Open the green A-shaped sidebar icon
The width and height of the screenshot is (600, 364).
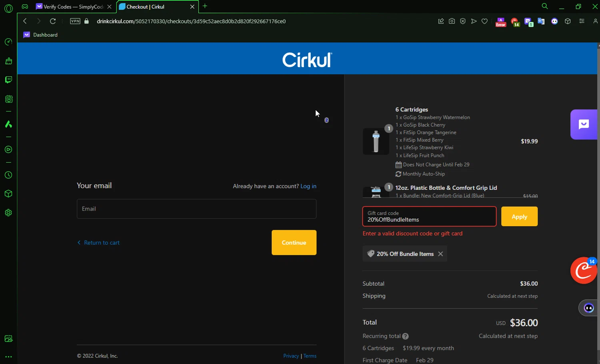8,124
